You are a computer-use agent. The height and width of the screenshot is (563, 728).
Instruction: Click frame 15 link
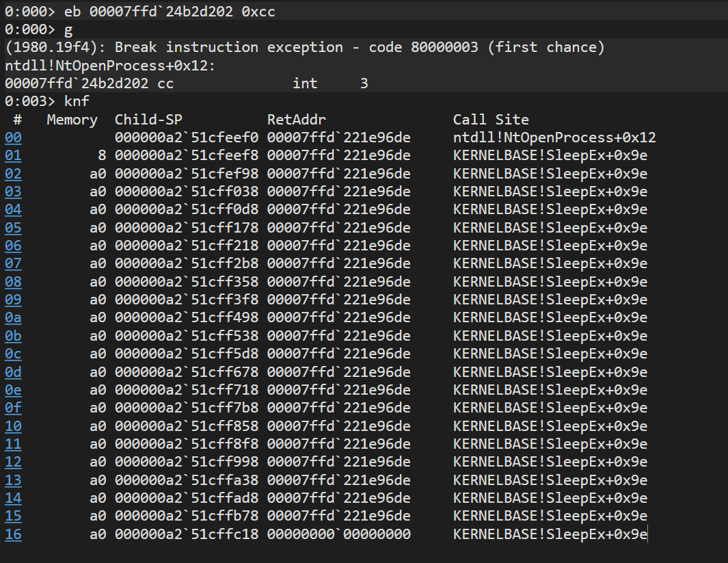click(x=13, y=516)
